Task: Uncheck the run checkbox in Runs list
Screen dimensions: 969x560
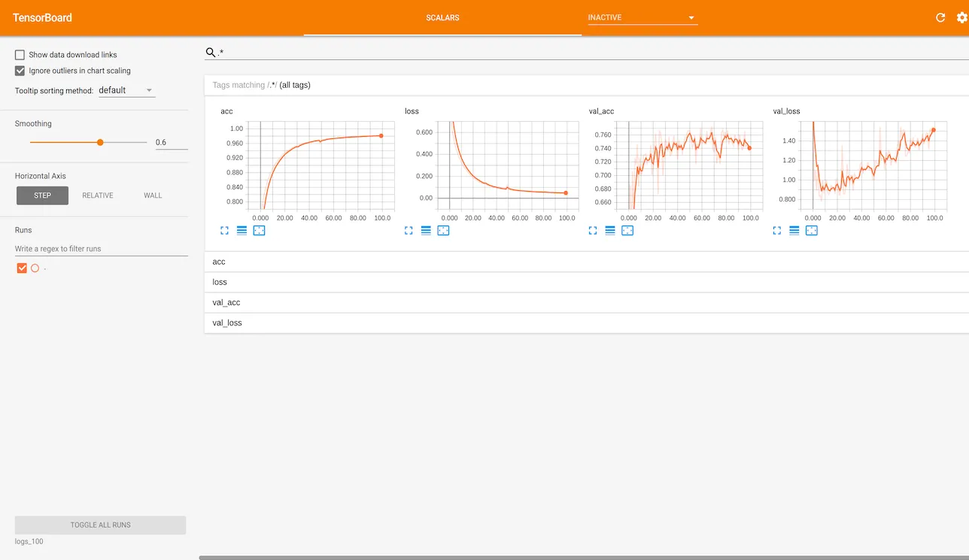Action: tap(22, 268)
